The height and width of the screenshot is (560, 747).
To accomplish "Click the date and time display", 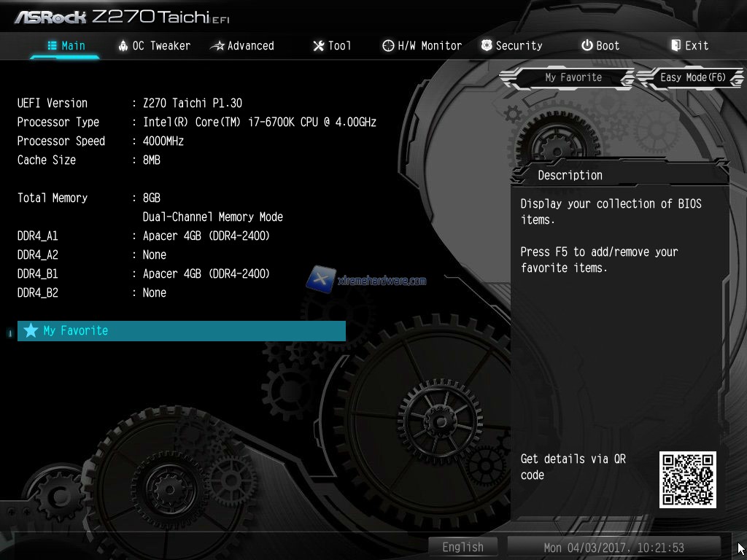I will click(x=614, y=547).
